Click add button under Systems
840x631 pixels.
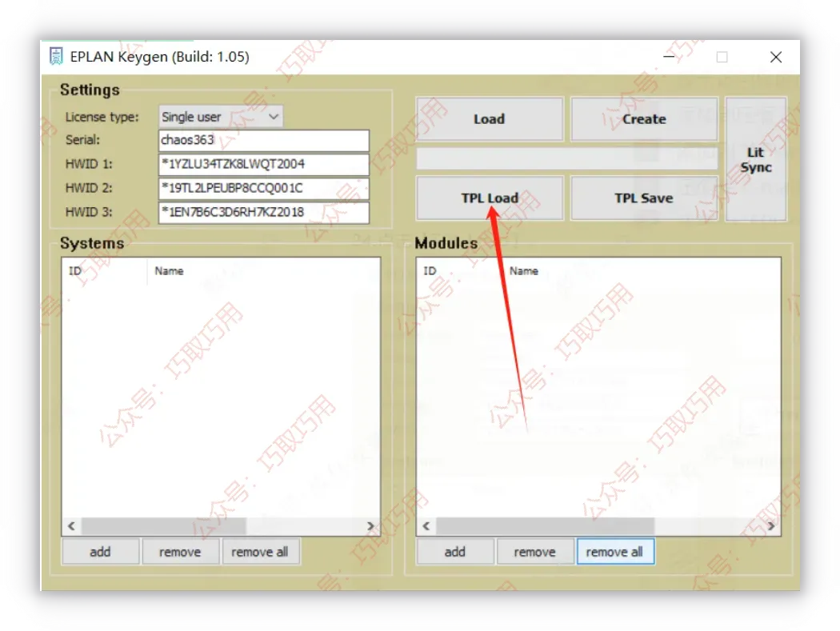101,552
